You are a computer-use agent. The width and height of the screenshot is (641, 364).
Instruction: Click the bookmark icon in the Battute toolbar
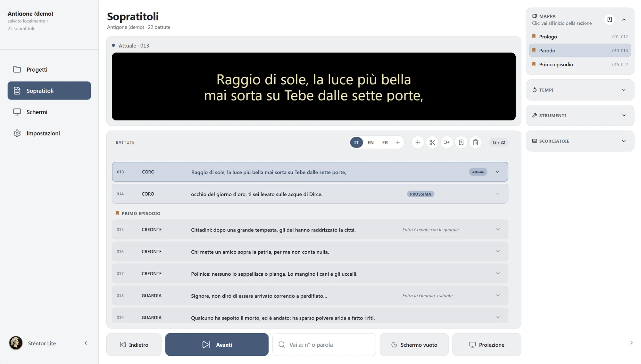click(461, 142)
